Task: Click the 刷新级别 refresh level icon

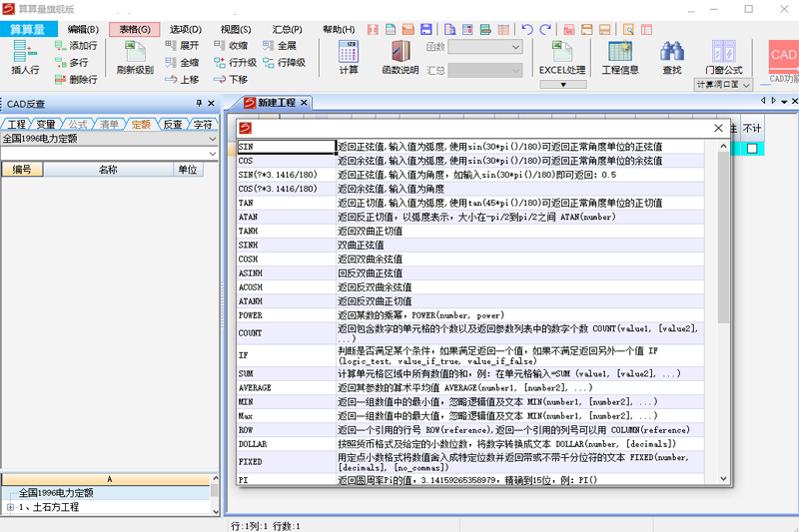Action: pyautogui.click(x=135, y=56)
